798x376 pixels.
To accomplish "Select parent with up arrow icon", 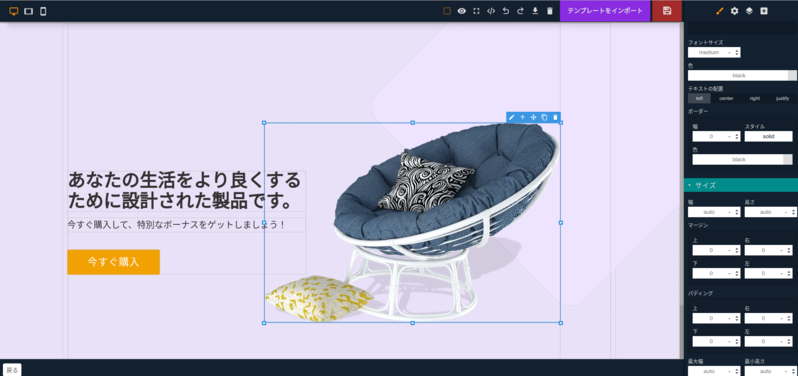I will [x=522, y=118].
